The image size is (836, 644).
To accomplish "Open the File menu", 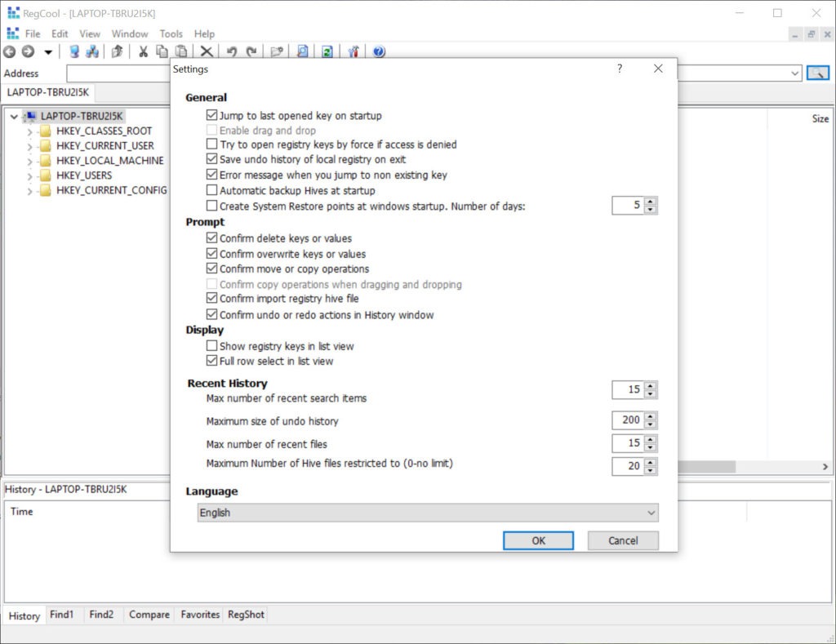I will pos(33,33).
